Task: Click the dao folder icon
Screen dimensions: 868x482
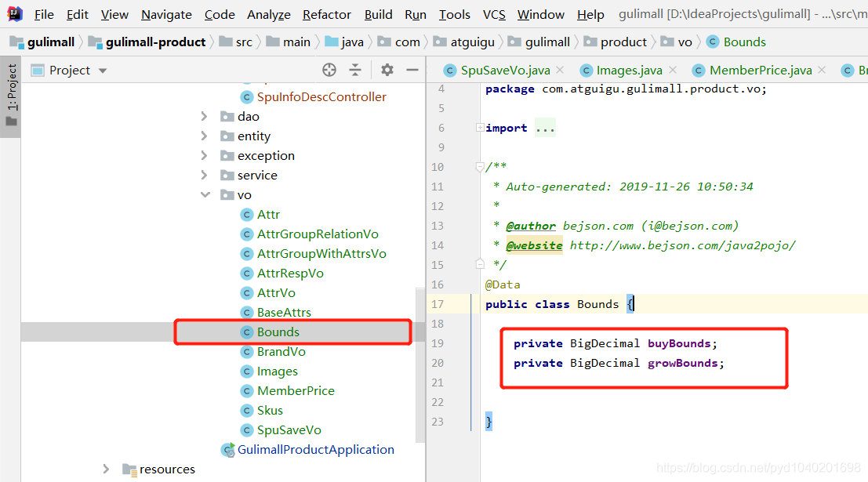Action: 227,116
